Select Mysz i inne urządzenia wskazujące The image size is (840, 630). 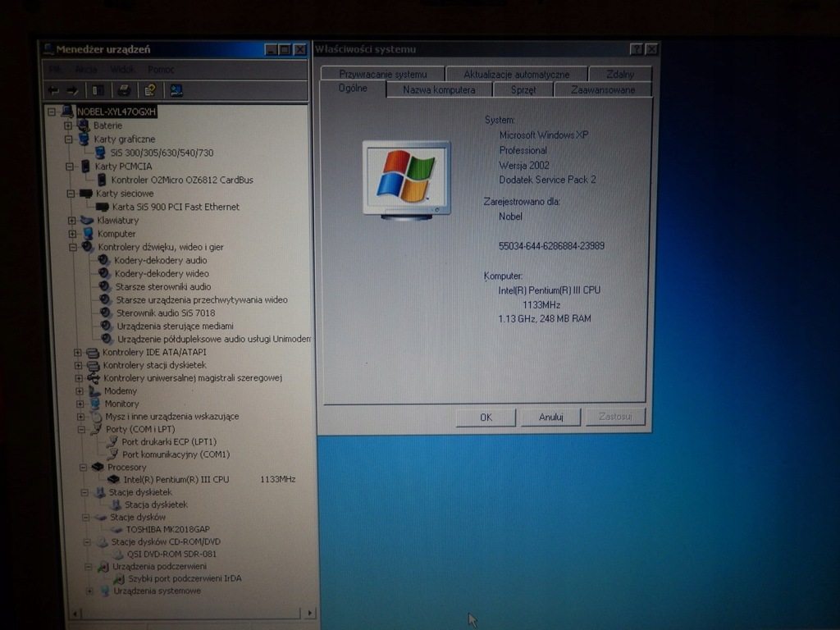172,416
